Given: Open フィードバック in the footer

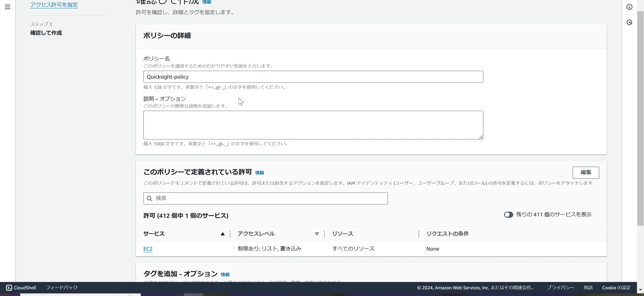Looking at the screenshot, I should pos(61,287).
